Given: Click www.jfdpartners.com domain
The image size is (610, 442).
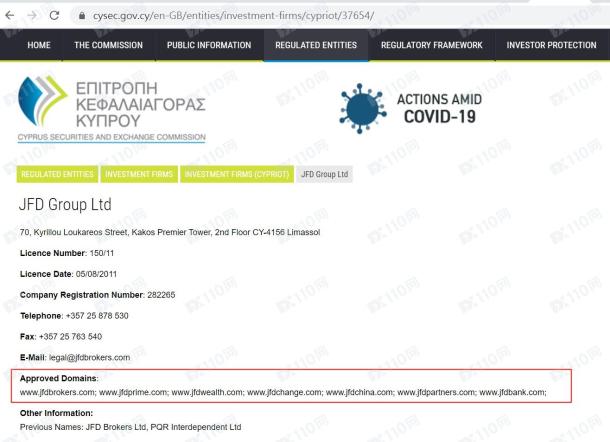Looking at the screenshot, I should (x=436, y=392).
